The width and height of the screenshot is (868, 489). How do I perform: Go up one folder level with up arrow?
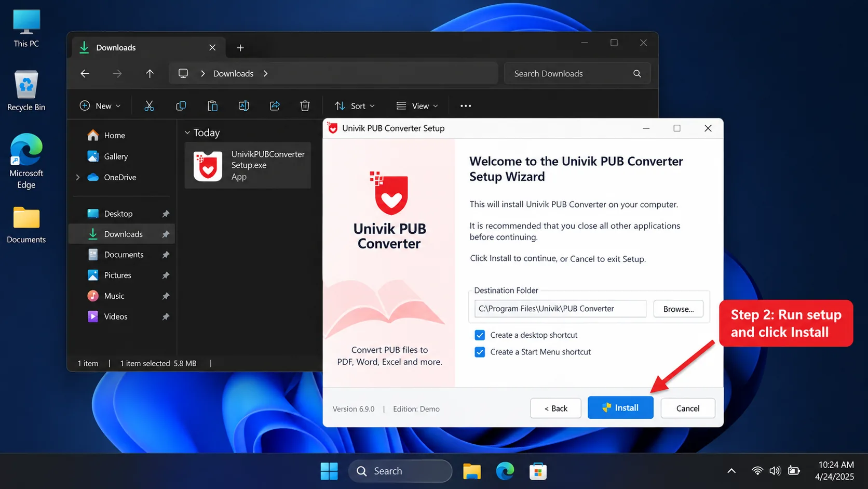(150, 74)
